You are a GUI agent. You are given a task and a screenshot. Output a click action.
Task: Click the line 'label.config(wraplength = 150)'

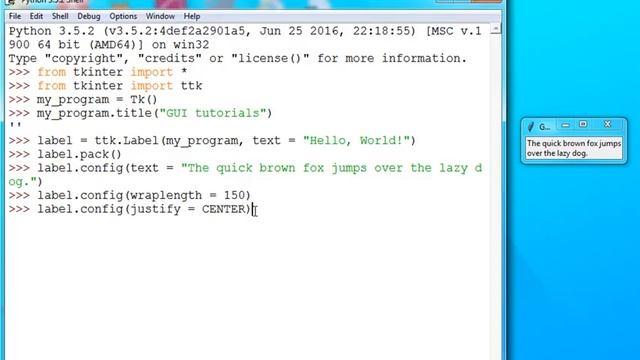tap(144, 195)
